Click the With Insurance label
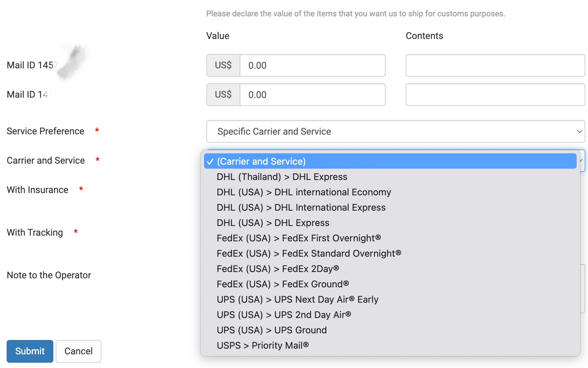This screenshot has width=588, height=368. tap(37, 190)
